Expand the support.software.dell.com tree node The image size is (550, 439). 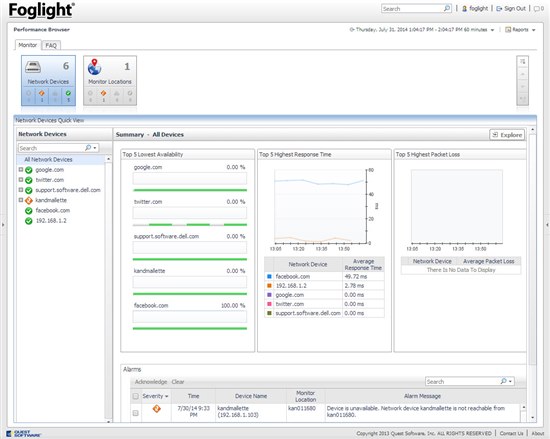click(x=21, y=190)
